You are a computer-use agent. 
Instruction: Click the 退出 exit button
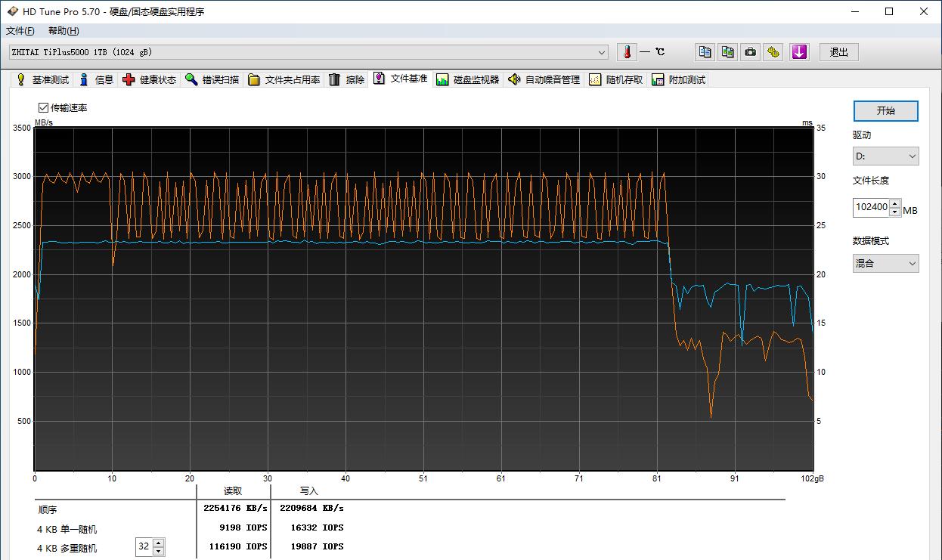[838, 52]
